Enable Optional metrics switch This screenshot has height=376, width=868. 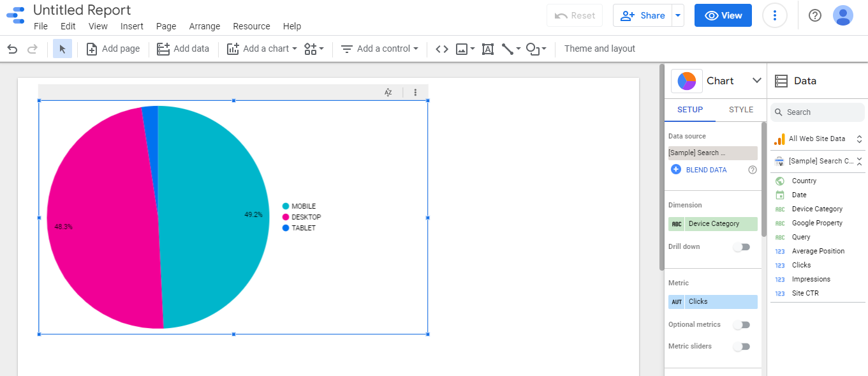(741, 325)
